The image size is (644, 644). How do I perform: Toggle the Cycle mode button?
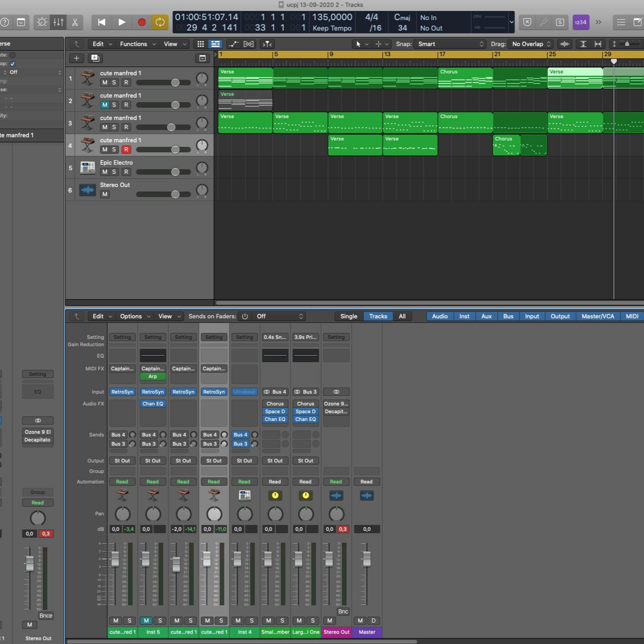[x=160, y=22]
